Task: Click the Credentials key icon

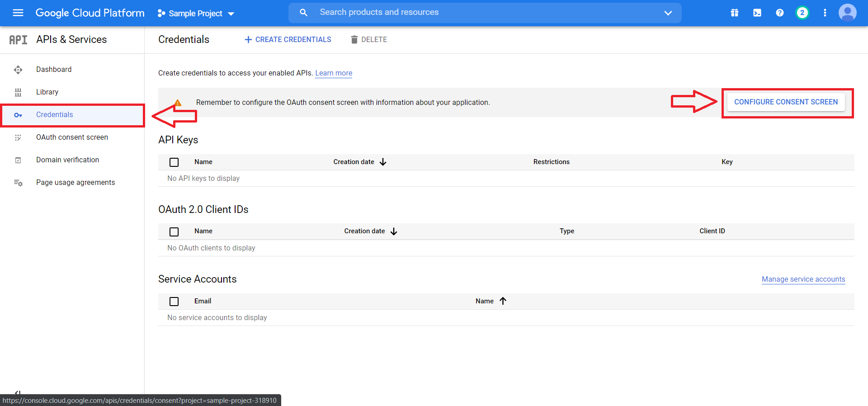Action: pos(18,115)
